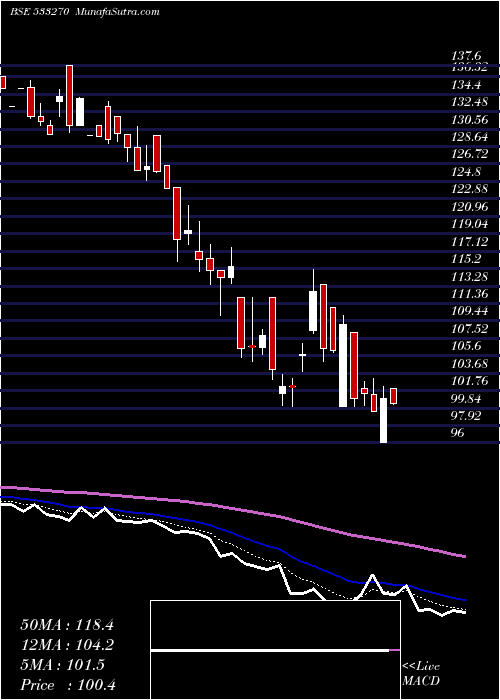This screenshot has height=700, width=500.
Task: Click the 126.72 price axis label
Action: click(x=470, y=154)
